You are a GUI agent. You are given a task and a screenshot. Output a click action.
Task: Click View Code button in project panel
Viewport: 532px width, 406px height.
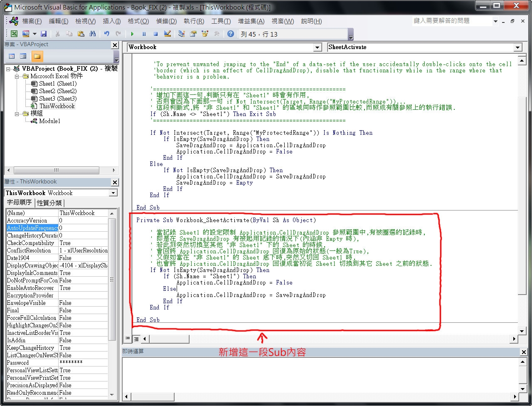click(x=12, y=56)
